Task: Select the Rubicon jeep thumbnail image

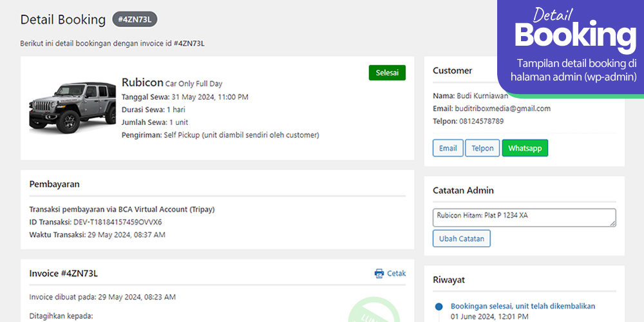Action: (x=72, y=108)
